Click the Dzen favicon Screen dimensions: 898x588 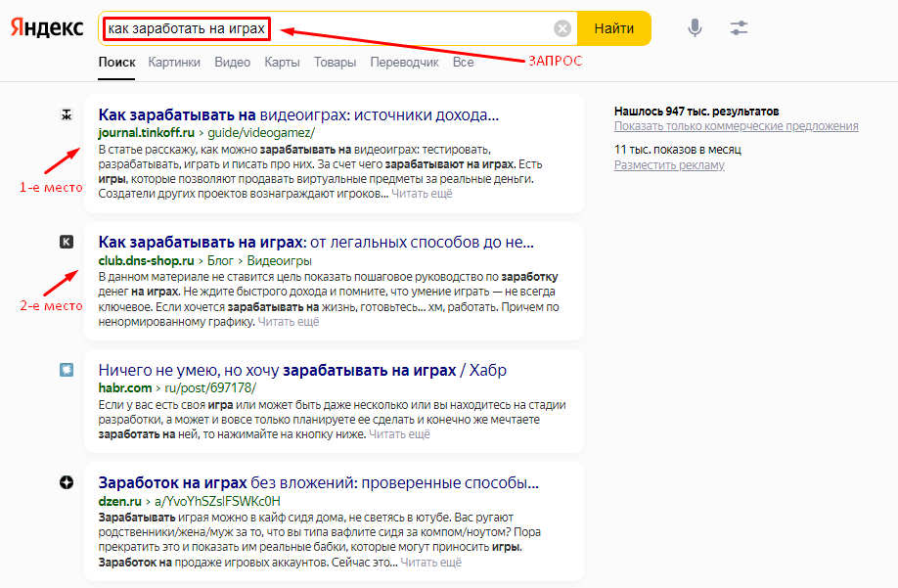[67, 482]
